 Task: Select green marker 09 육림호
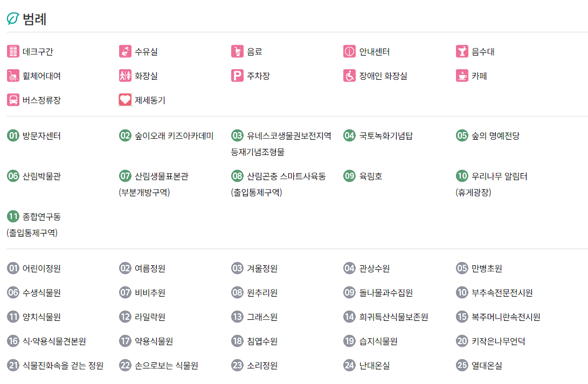click(x=349, y=176)
